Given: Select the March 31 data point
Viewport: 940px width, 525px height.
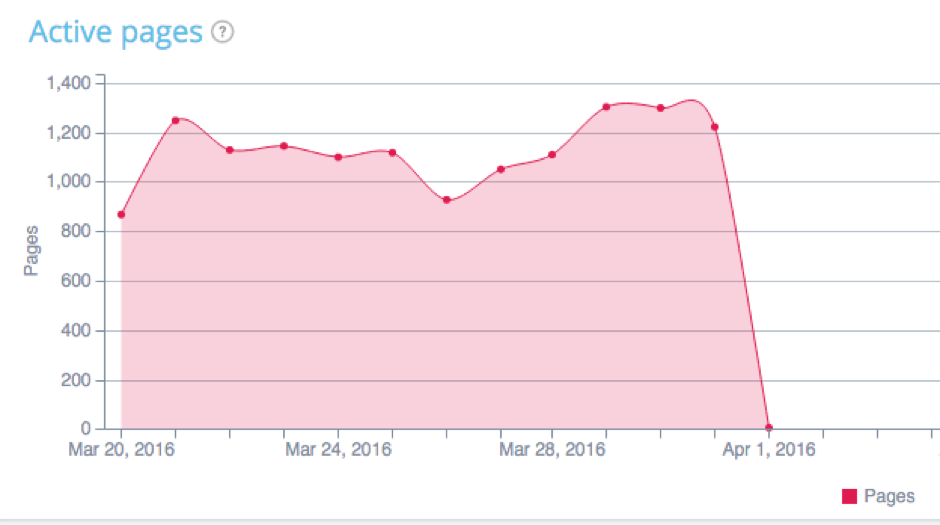Looking at the screenshot, I should click(714, 127).
